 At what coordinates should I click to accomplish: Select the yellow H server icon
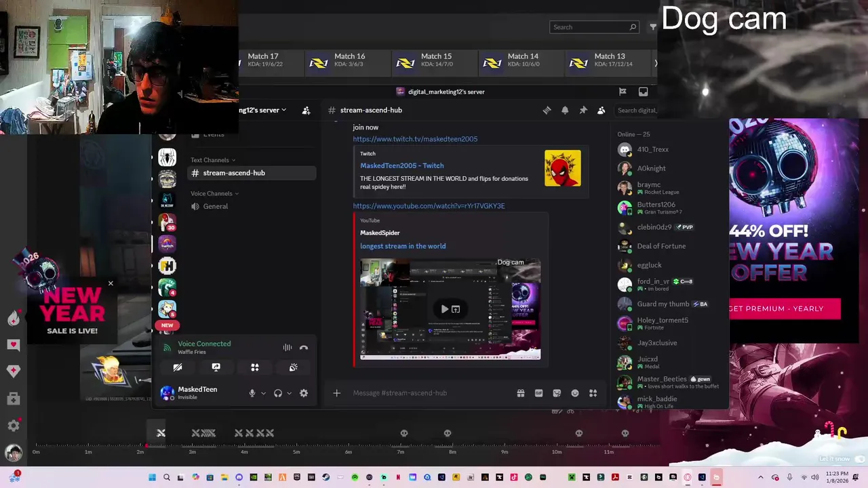tap(167, 266)
